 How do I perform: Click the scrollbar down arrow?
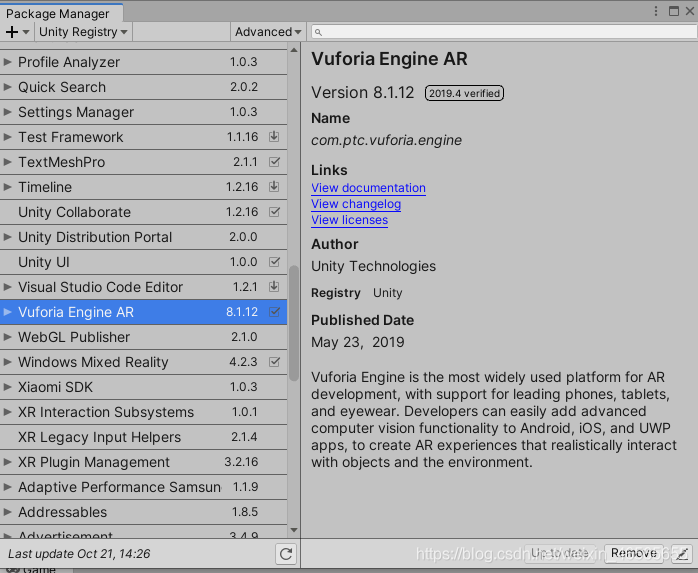(294, 530)
